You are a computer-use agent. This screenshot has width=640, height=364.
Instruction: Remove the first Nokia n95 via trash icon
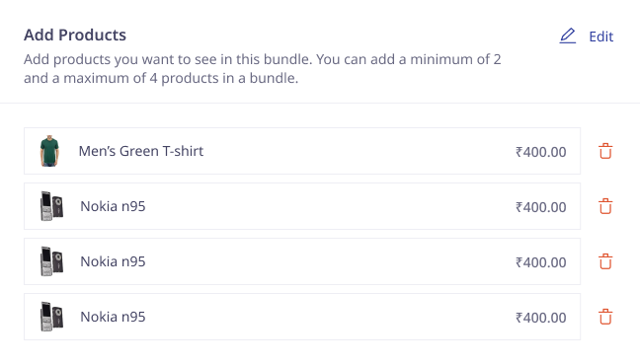[605, 206]
